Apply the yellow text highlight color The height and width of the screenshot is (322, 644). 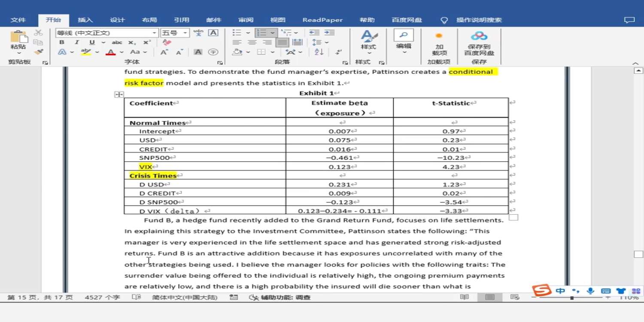pyautogui.click(x=86, y=52)
